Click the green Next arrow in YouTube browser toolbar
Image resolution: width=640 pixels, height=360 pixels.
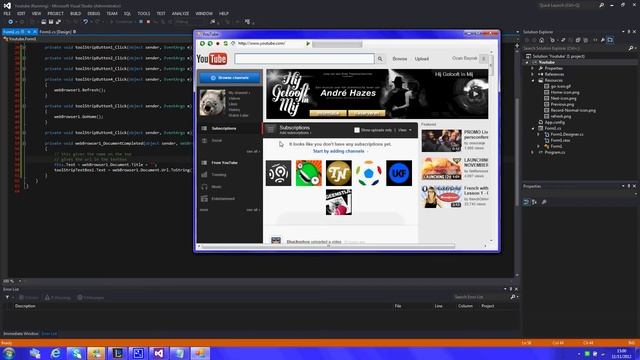pos(210,43)
